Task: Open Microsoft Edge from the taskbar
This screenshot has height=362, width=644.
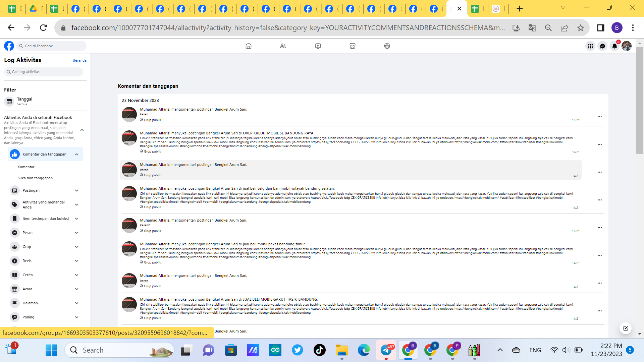Action: 364,350
